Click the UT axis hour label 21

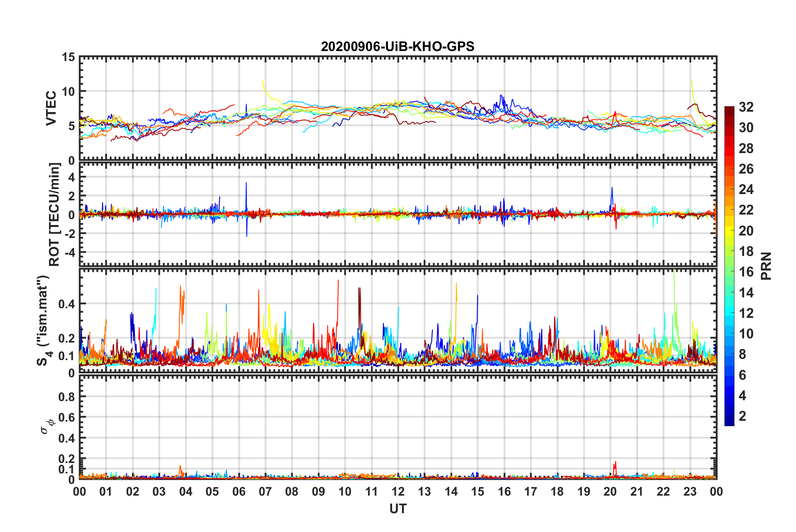point(637,491)
